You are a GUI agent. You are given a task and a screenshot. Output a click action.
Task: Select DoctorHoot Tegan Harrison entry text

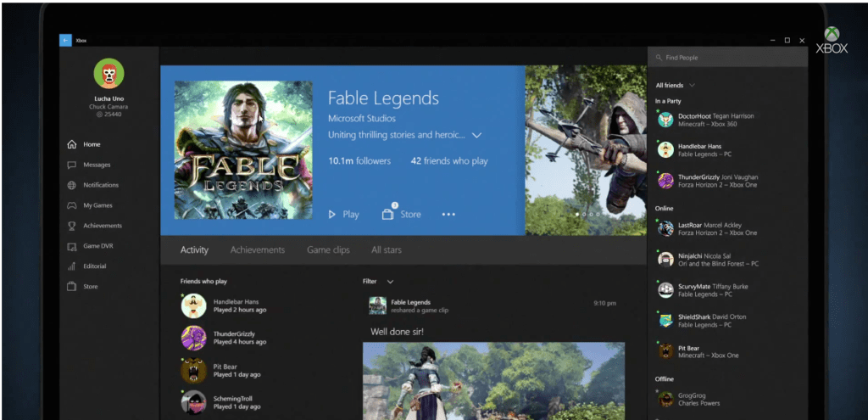[x=715, y=120]
